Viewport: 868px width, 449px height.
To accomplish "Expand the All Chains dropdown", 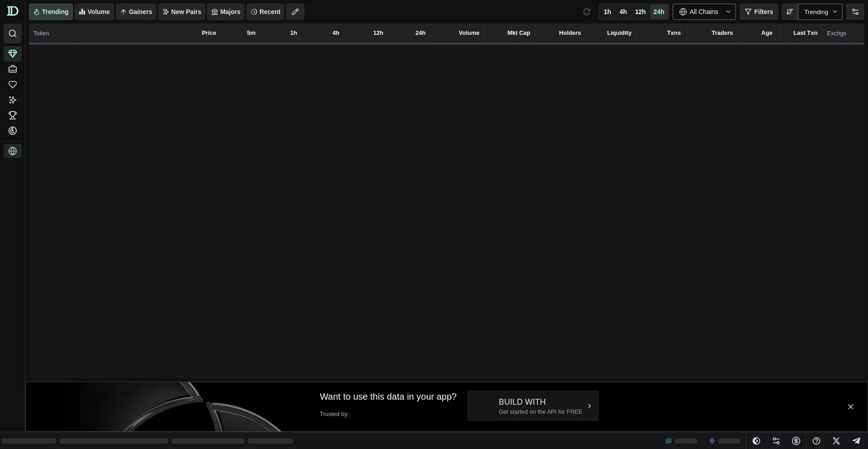I will (704, 12).
